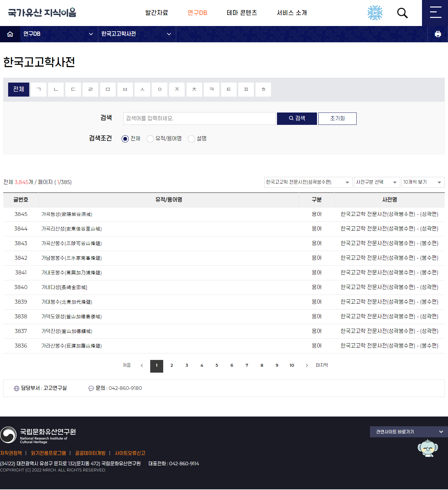Viewport: 448px width, 490px height.
Task: Click the printer icon to print page
Action: tap(438, 34)
